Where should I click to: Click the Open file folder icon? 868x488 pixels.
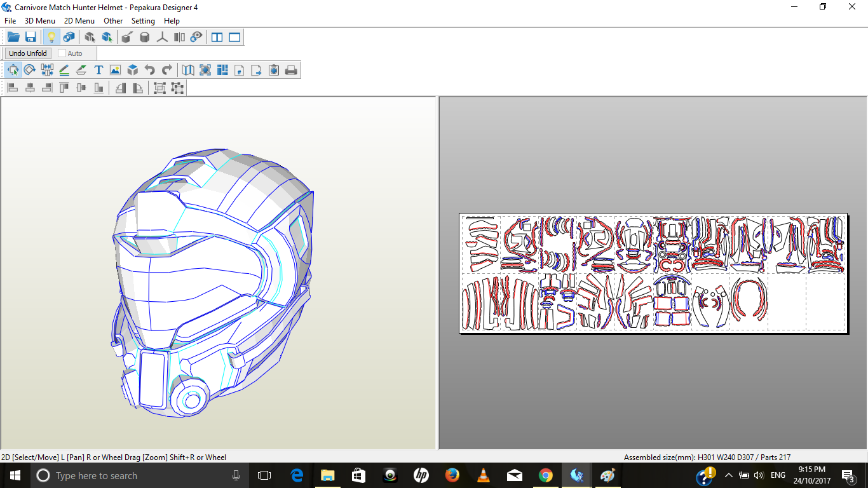click(13, 37)
